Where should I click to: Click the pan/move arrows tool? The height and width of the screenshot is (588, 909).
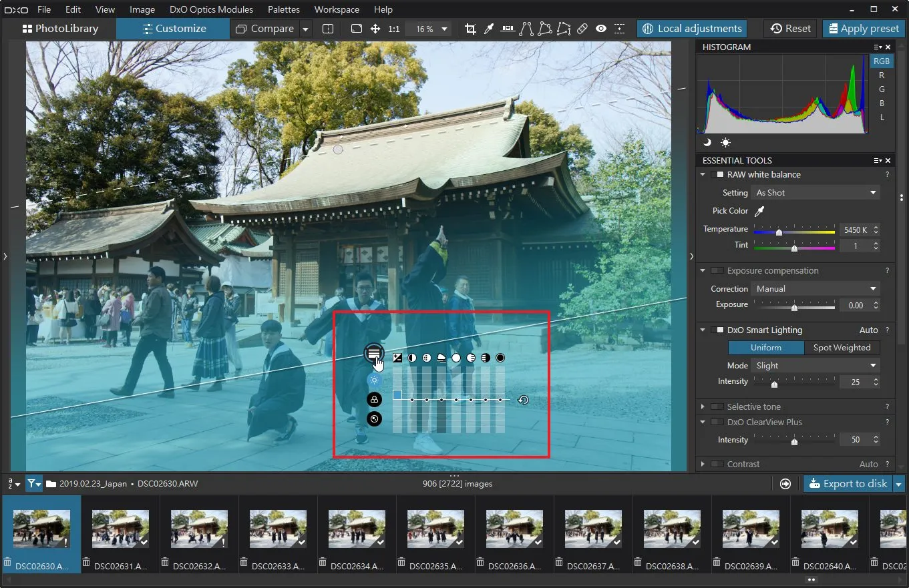coord(375,29)
